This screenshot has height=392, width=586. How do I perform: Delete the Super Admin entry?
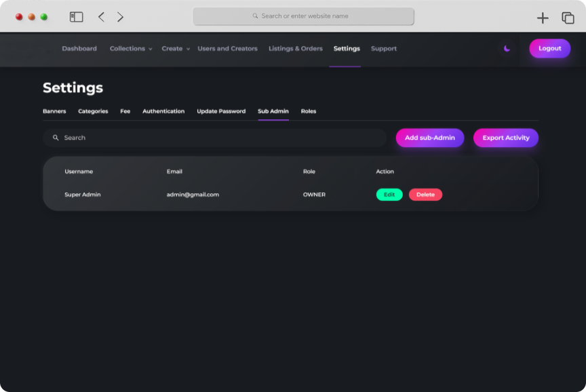425,195
